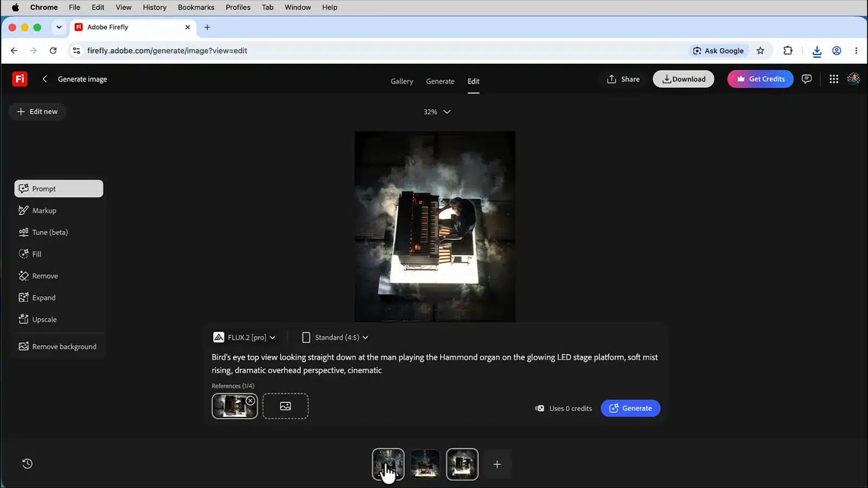The width and height of the screenshot is (868, 488).
Task: Select the first image thumbnail in filmstrip
Action: (x=388, y=464)
